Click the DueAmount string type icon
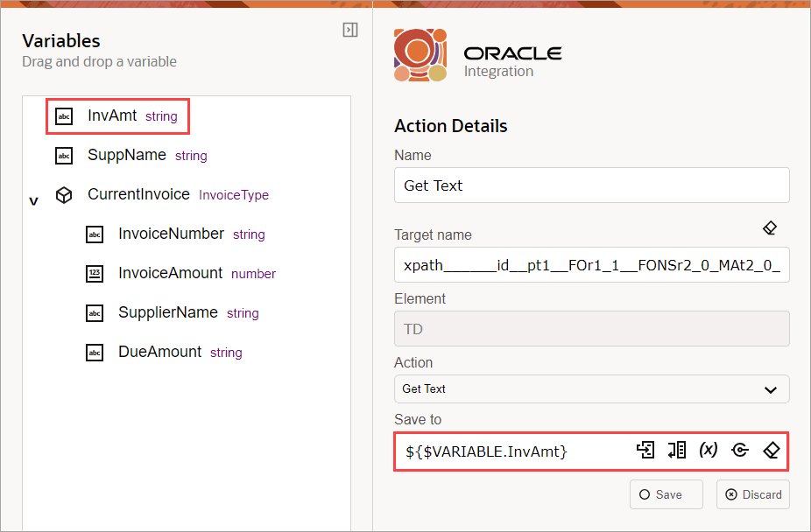Image resolution: width=811 pixels, height=532 pixels. pos(95,353)
